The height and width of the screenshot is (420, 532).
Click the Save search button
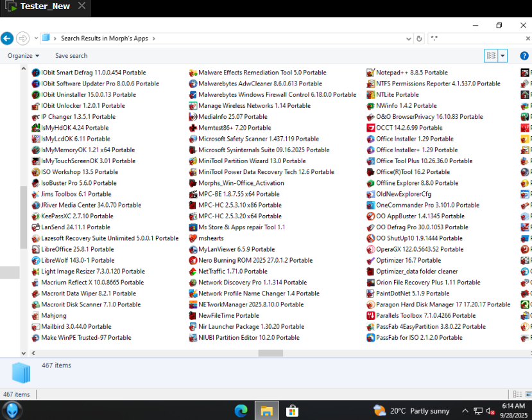click(x=71, y=56)
